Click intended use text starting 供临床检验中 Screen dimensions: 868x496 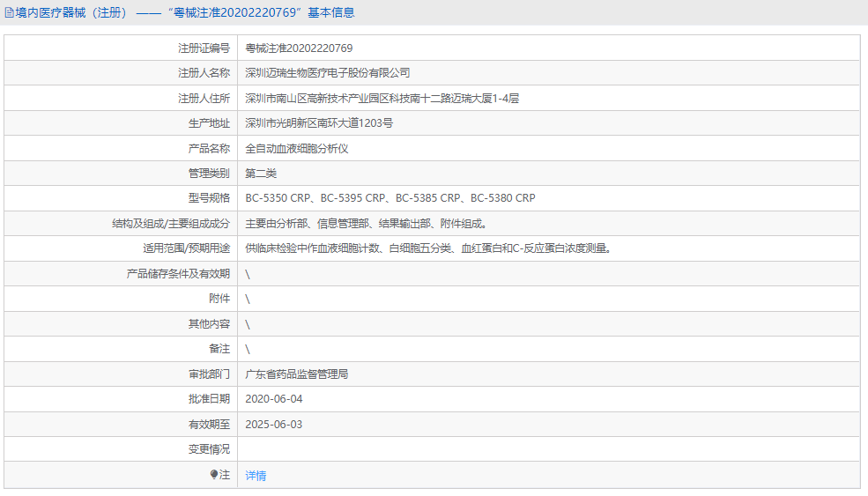point(428,248)
